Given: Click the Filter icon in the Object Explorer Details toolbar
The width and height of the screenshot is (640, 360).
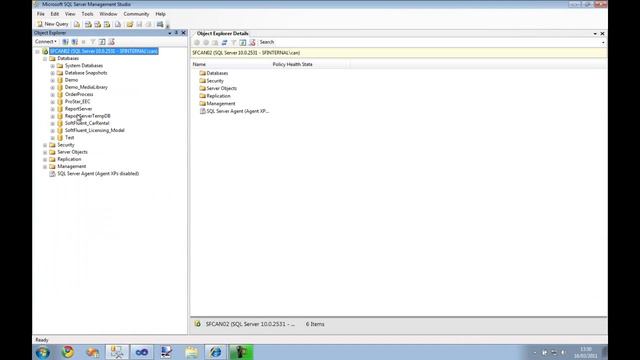Looking at the screenshot, I should (234, 42).
